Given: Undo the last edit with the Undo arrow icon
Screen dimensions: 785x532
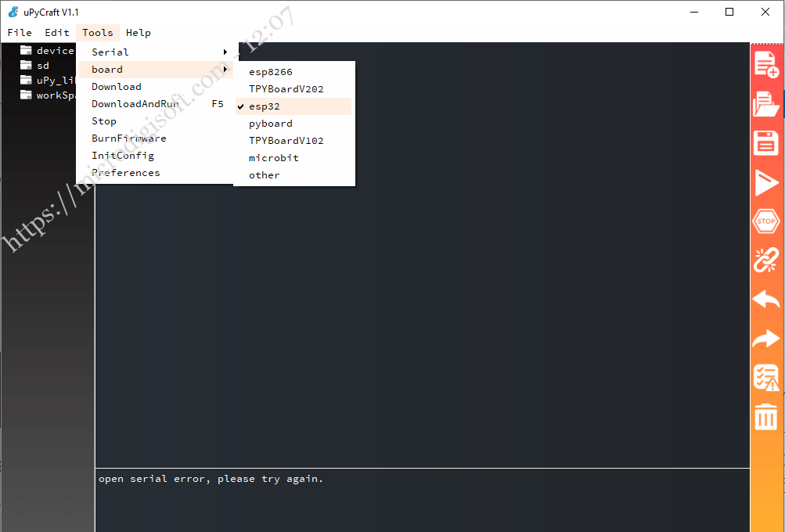Looking at the screenshot, I should (x=765, y=300).
